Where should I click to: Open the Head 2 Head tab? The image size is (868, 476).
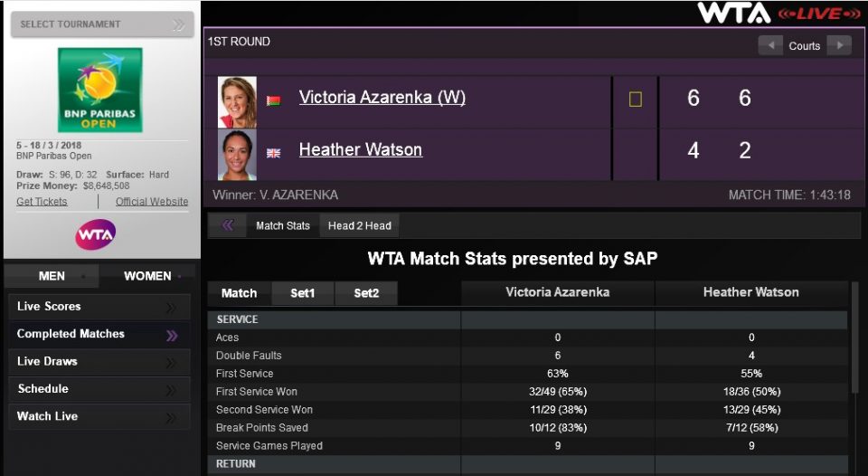[360, 225]
